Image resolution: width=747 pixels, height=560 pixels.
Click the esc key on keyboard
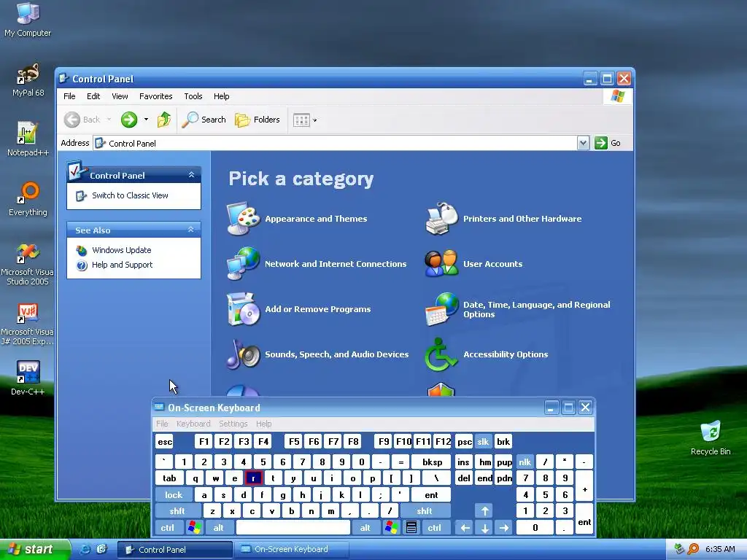tap(165, 442)
